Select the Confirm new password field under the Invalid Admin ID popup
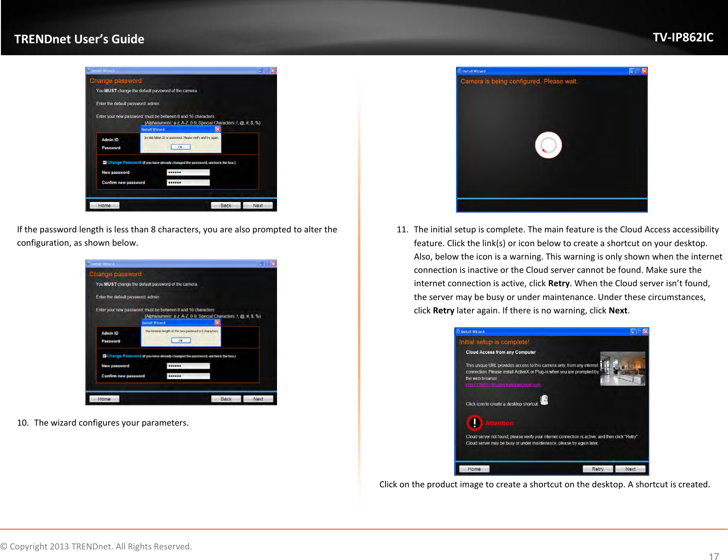The width and height of the screenshot is (728, 560). [x=188, y=183]
